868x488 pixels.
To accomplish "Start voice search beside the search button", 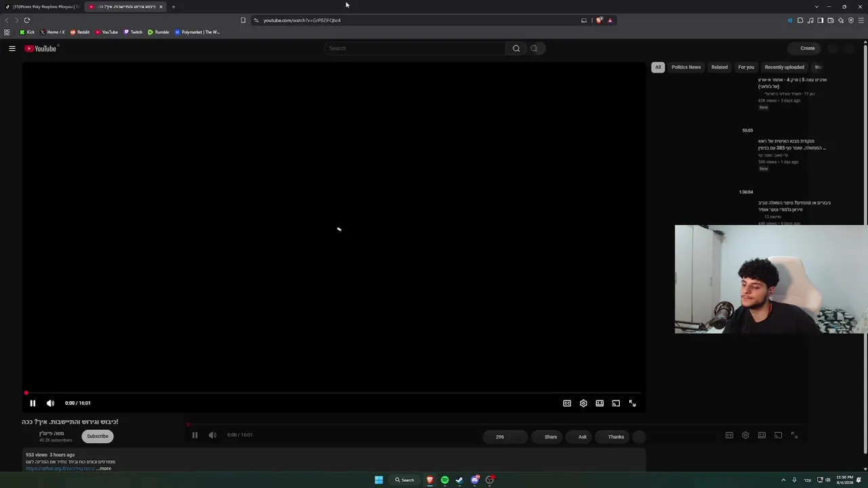I will 534,48.
